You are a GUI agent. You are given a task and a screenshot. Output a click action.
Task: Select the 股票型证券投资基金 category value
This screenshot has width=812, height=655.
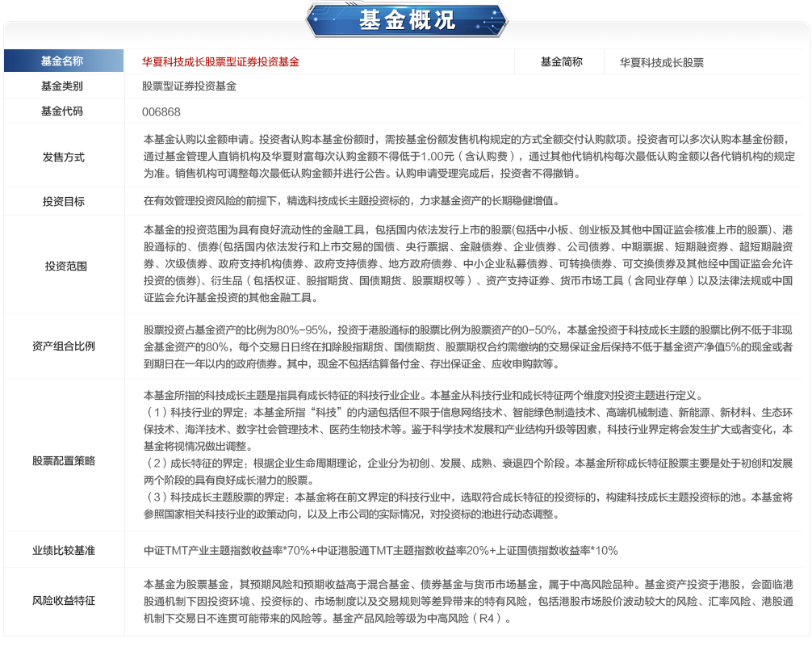(x=189, y=86)
